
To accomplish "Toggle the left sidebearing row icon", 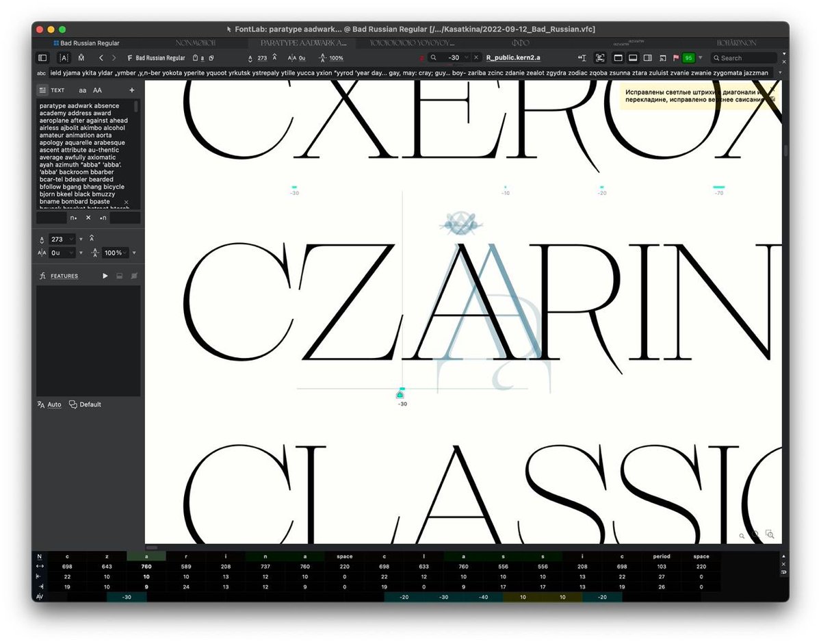I will click(40, 577).
